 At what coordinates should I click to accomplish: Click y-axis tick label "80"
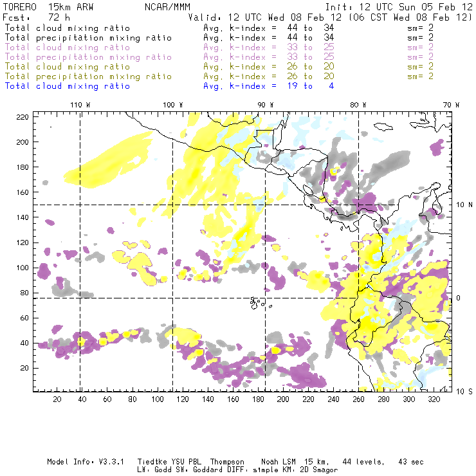24,293
